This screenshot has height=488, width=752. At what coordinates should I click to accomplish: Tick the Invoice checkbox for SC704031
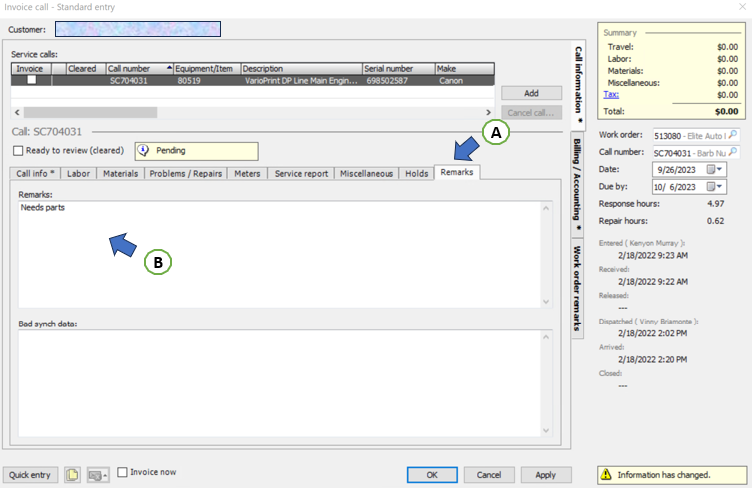click(32, 80)
